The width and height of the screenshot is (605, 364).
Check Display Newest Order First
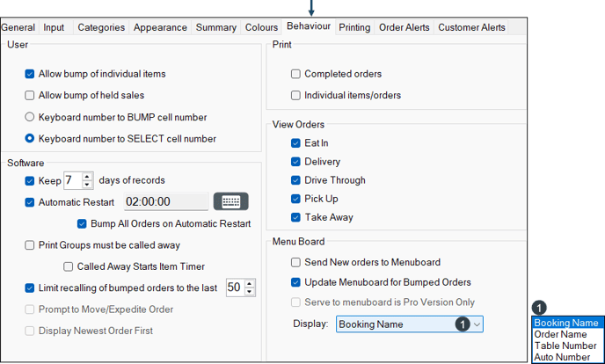coord(30,331)
